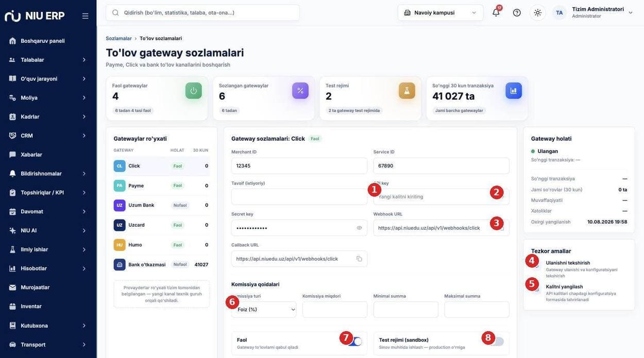Open the Murojaatlar envelope icon
644x358 pixels.
tap(12, 287)
